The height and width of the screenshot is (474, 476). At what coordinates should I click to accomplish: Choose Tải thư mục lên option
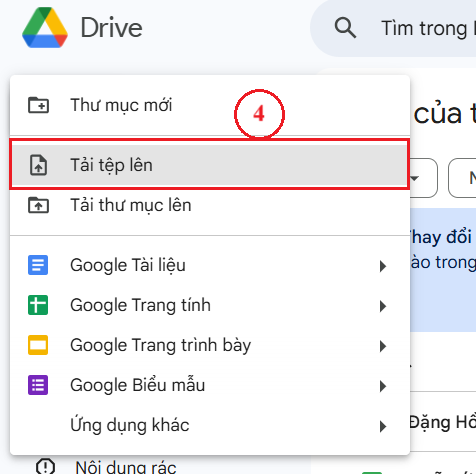pyautogui.click(x=210, y=205)
